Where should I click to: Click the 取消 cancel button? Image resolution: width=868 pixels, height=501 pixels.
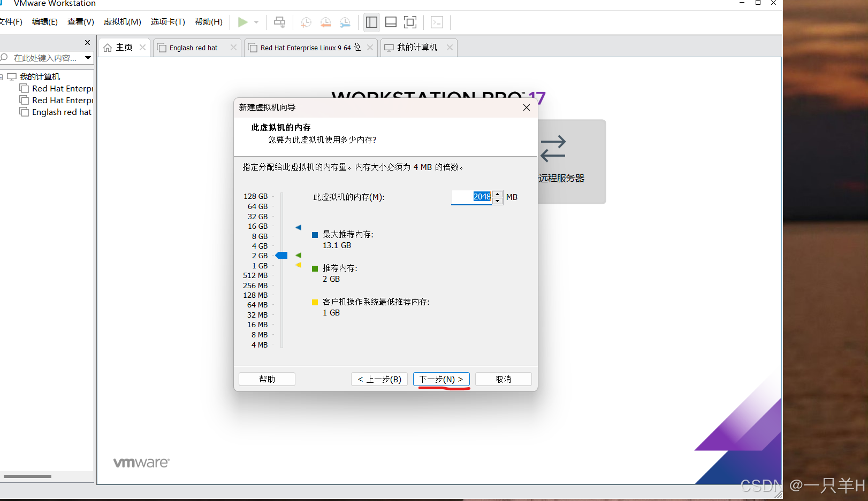tap(504, 379)
